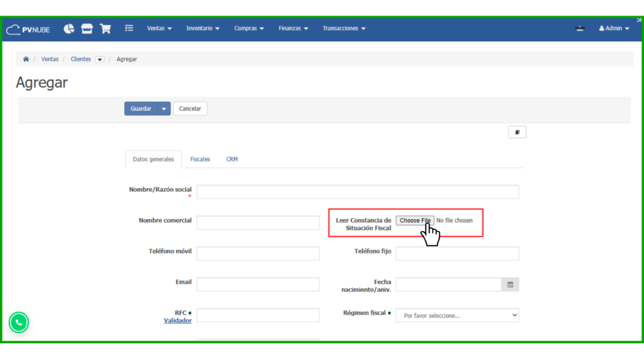Open the Inventario menu
This screenshot has height=362, width=644.
coord(203,28)
